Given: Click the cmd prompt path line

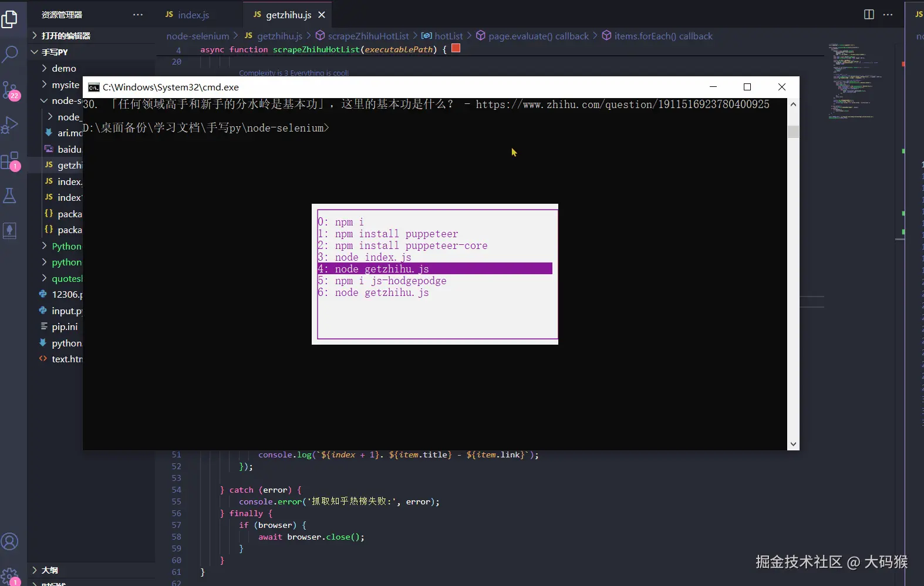Looking at the screenshot, I should coord(206,128).
